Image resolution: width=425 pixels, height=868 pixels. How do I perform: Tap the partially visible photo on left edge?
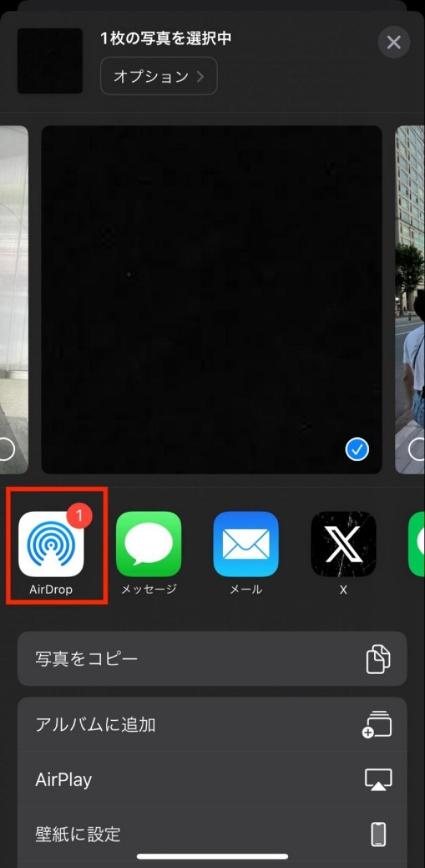pyautogui.click(x=13, y=287)
